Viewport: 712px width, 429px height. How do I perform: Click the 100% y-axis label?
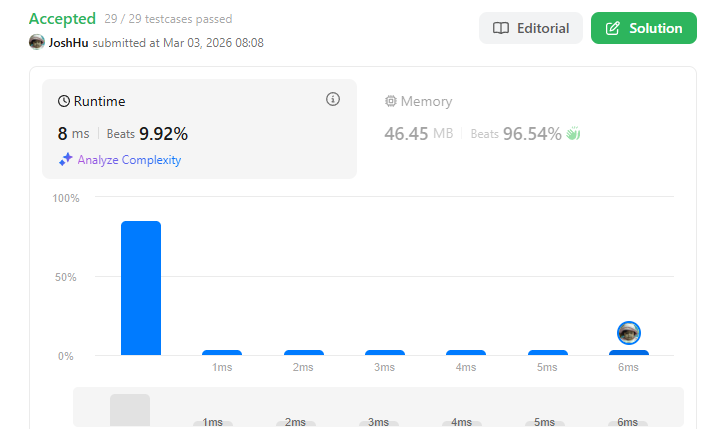66,198
